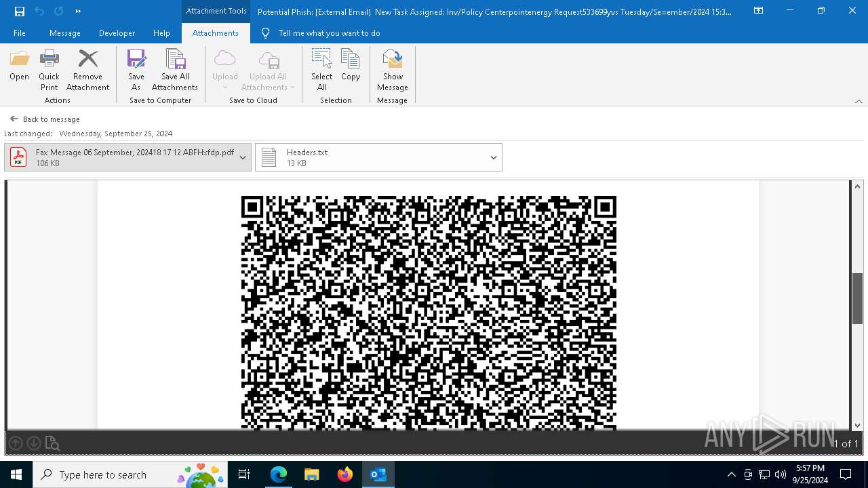Click the Outlook taskbar icon
868x488 pixels.
[x=378, y=474]
